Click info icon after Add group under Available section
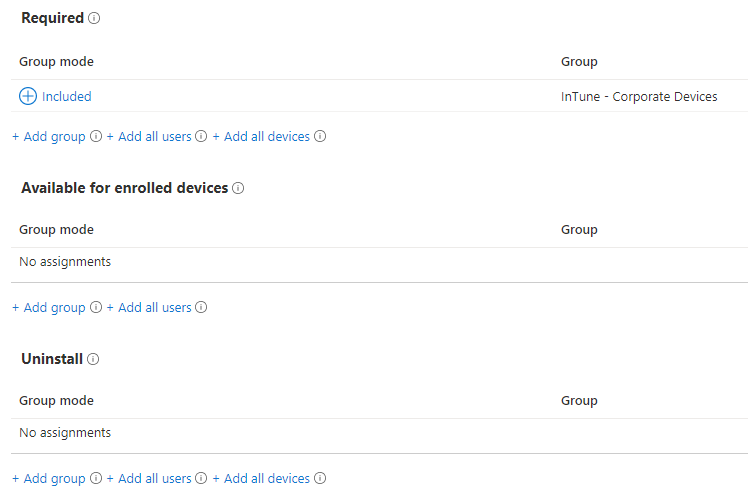Image resolution: width=748 pixels, height=501 pixels. pyautogui.click(x=96, y=307)
